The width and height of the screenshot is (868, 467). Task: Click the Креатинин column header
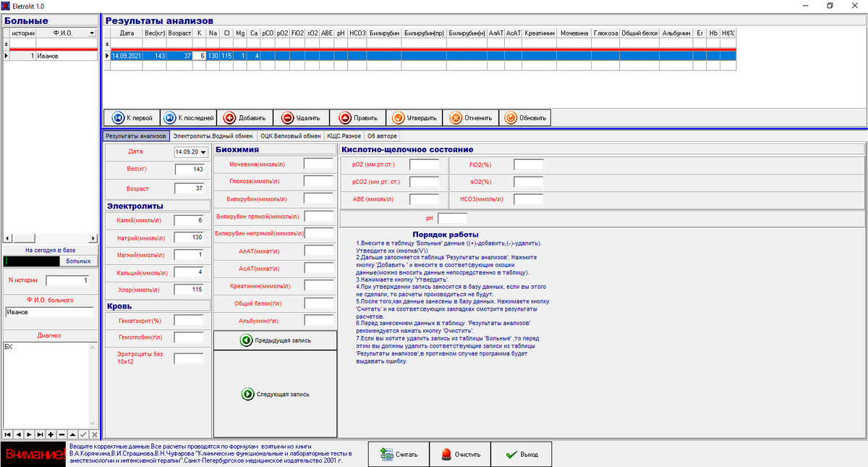(x=540, y=33)
